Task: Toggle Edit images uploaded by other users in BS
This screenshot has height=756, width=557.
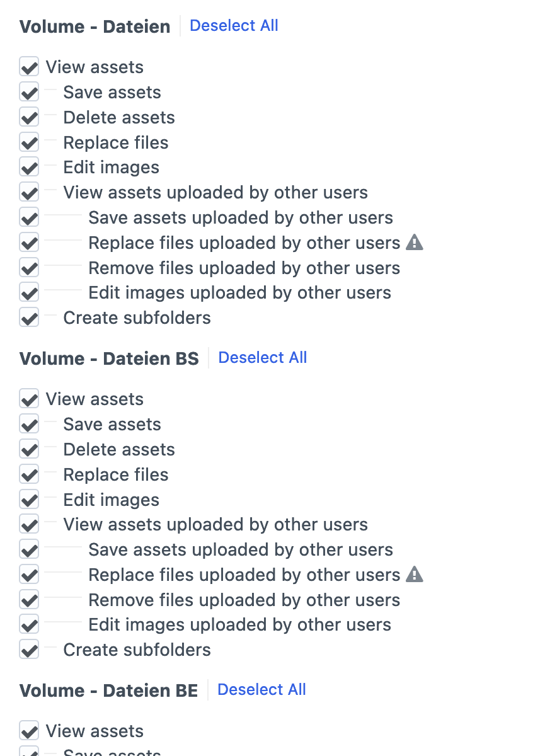Action: pos(28,624)
